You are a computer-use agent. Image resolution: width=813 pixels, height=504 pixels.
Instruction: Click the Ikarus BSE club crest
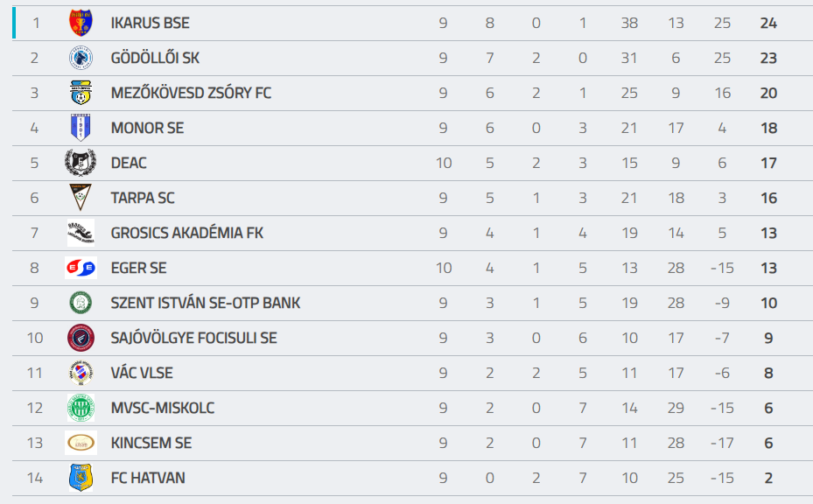click(81, 23)
